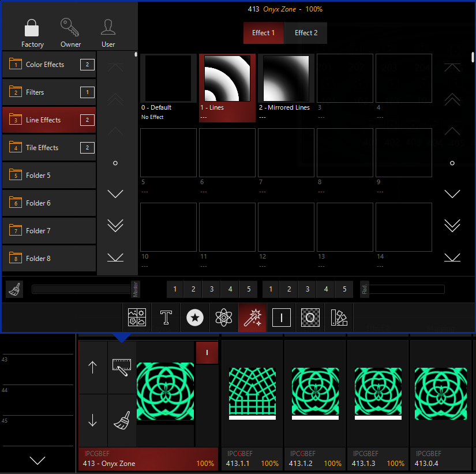476x474 pixels.
Task: Jump to top of effect grid list
Action: [x=452, y=68]
